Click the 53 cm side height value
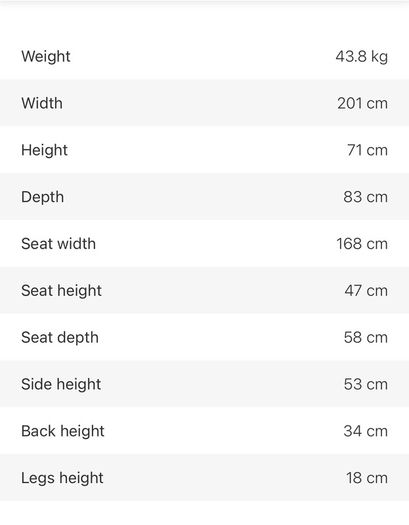 pos(366,384)
